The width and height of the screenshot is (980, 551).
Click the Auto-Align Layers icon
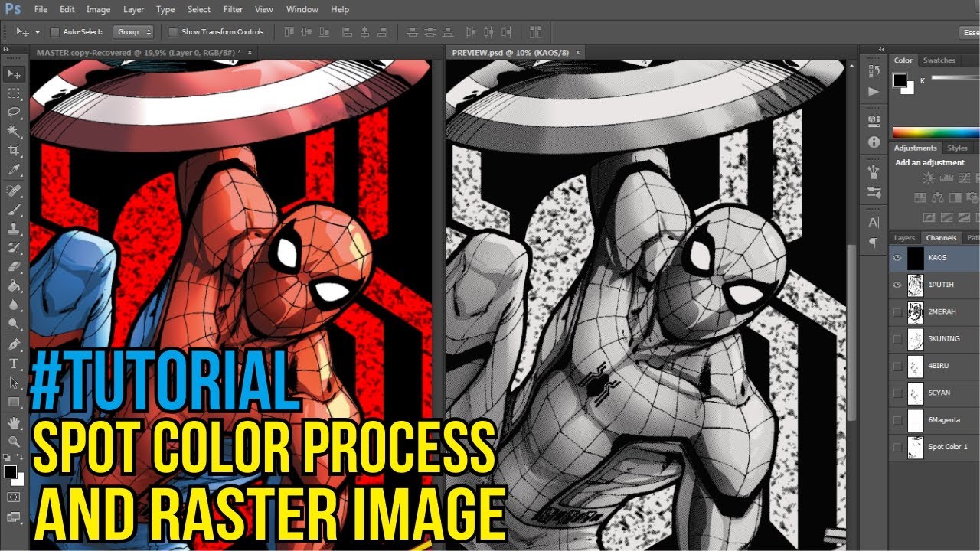click(x=535, y=32)
